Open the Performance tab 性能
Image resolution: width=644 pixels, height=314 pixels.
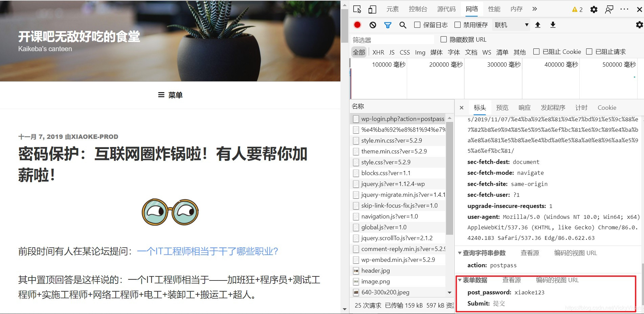point(494,9)
